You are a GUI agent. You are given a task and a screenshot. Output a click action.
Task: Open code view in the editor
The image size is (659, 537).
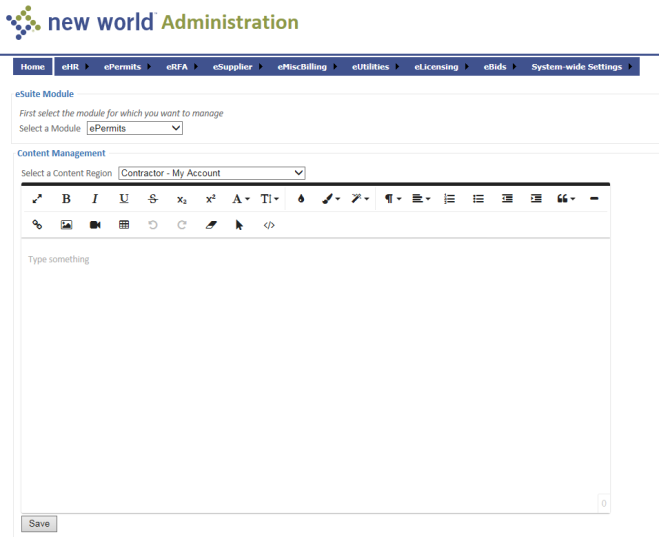pyautogui.click(x=269, y=225)
